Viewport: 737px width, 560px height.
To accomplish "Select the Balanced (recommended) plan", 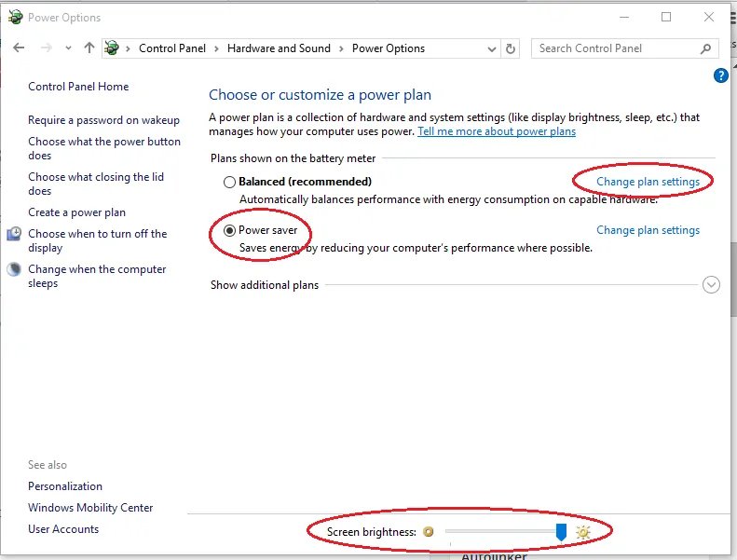I will click(x=229, y=182).
